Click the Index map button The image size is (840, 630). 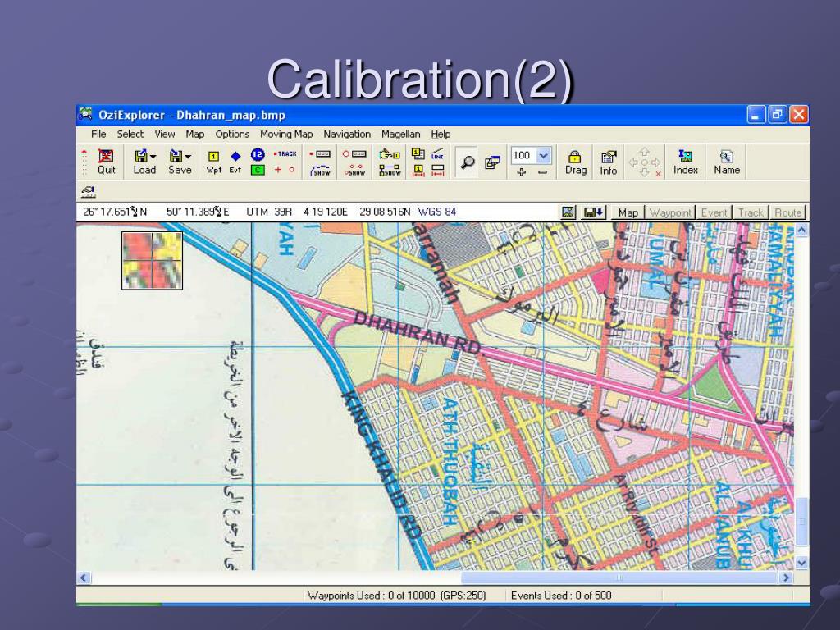click(685, 162)
